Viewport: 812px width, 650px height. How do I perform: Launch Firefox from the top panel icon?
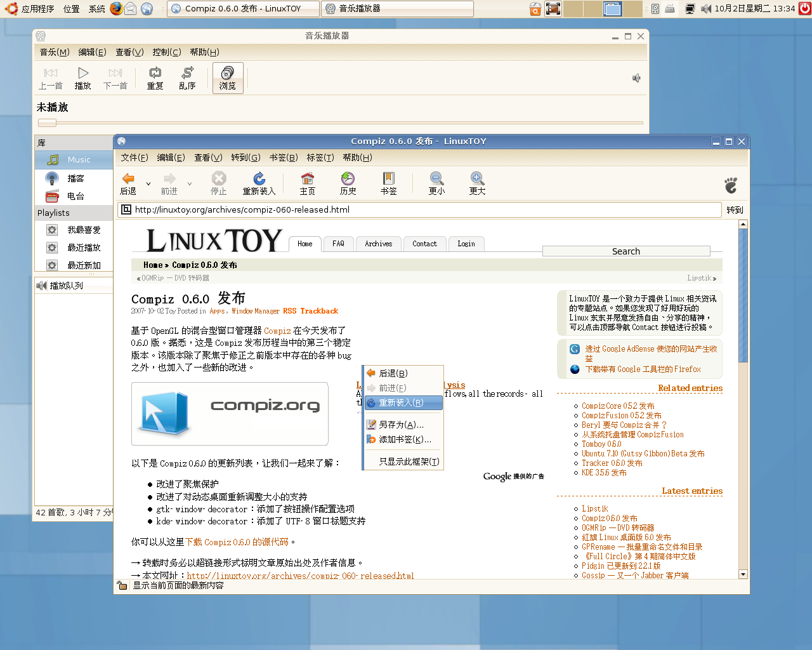[116, 8]
